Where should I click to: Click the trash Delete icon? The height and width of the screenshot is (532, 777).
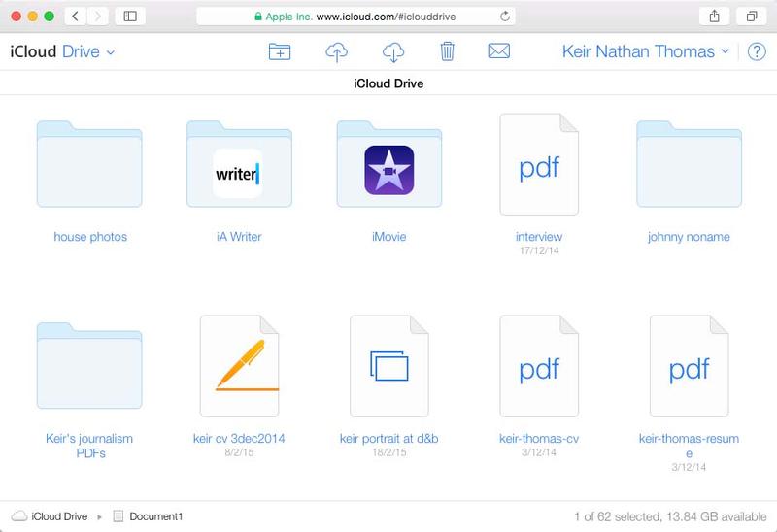tap(447, 51)
